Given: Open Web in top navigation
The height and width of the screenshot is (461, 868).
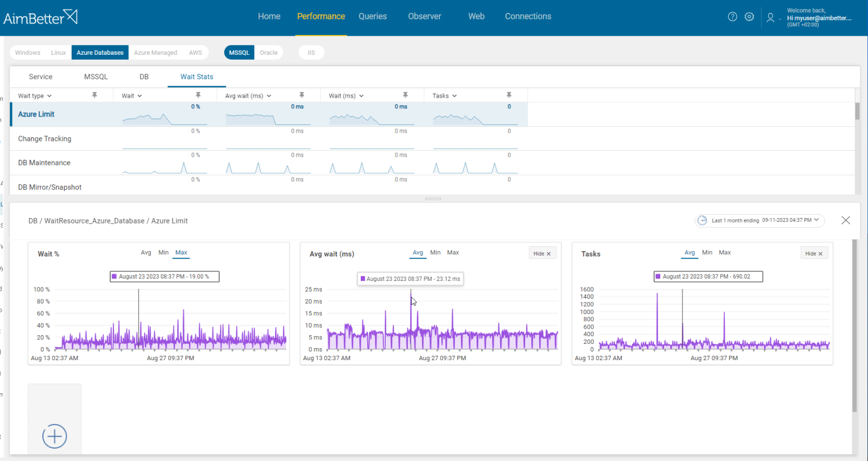Looking at the screenshot, I should coord(476,16).
